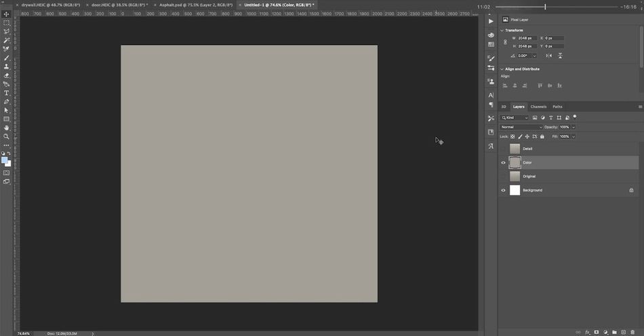Screen dimensions: 644x336
Task: Collapse the Align and Distribute section
Action: tap(502, 69)
